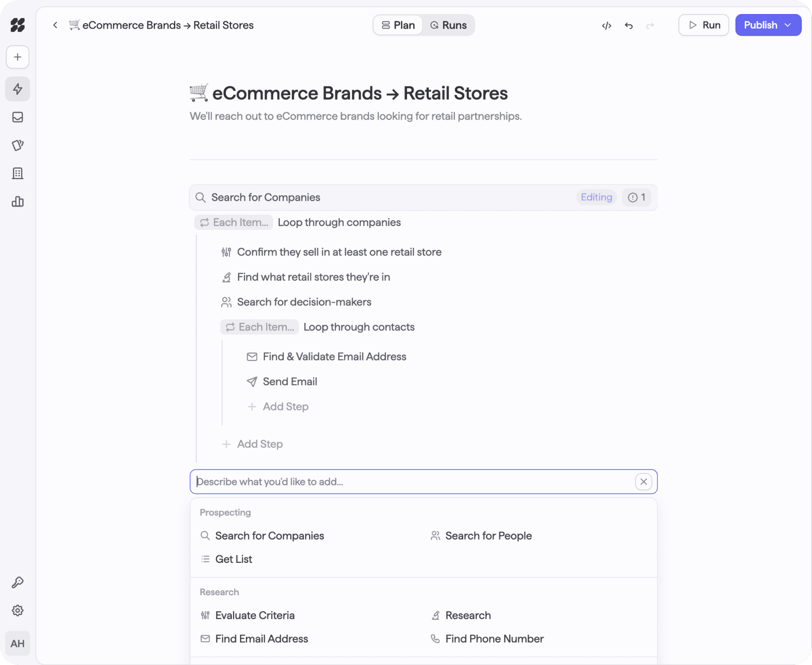812x665 pixels.
Task: Click the warning count badge showing 1
Action: tap(636, 197)
